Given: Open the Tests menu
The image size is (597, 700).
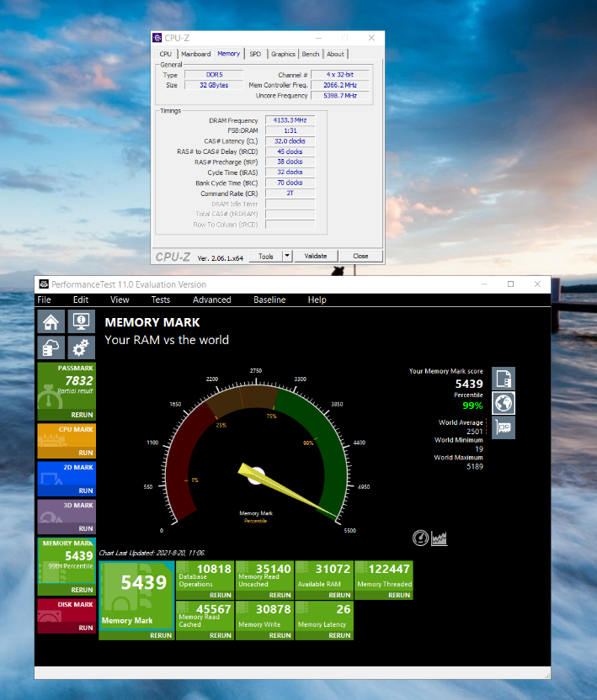Looking at the screenshot, I should (161, 300).
